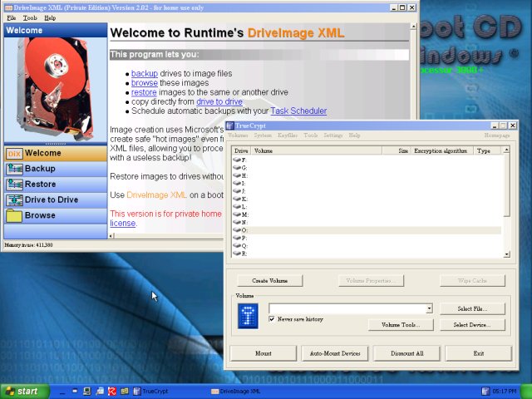Click the J: drive icon in TrueCrypt list
532x399 pixels.
point(237,190)
